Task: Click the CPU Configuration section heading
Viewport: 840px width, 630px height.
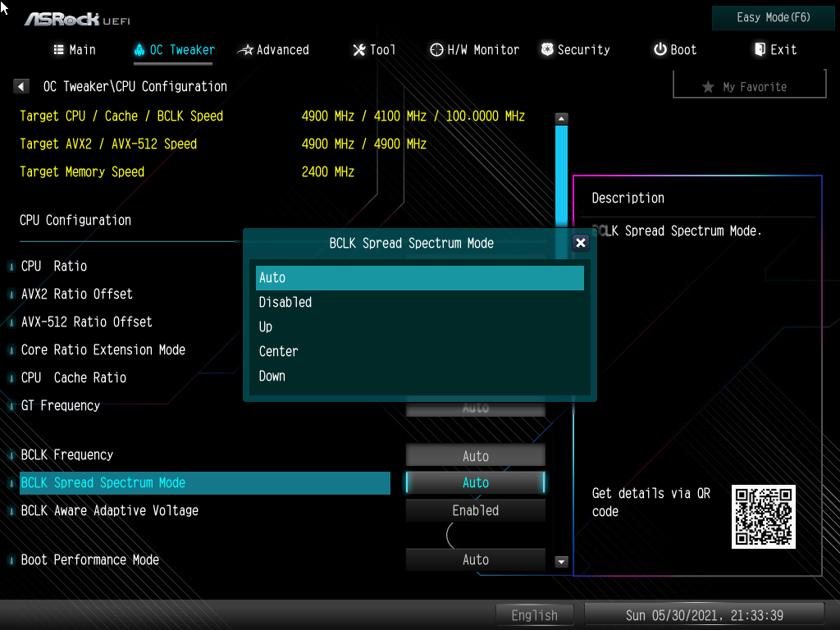Action: (x=75, y=220)
